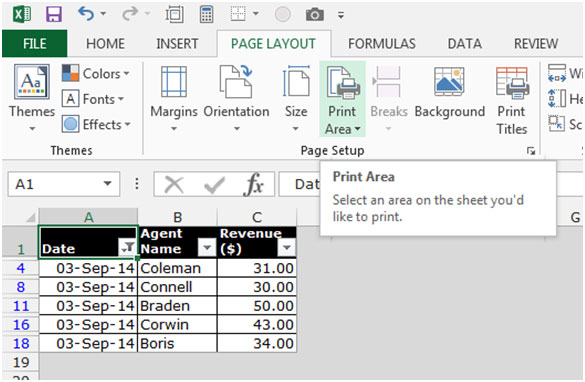This screenshot has width=585, height=382.
Task: Click the cell containing Connell
Action: click(x=178, y=287)
